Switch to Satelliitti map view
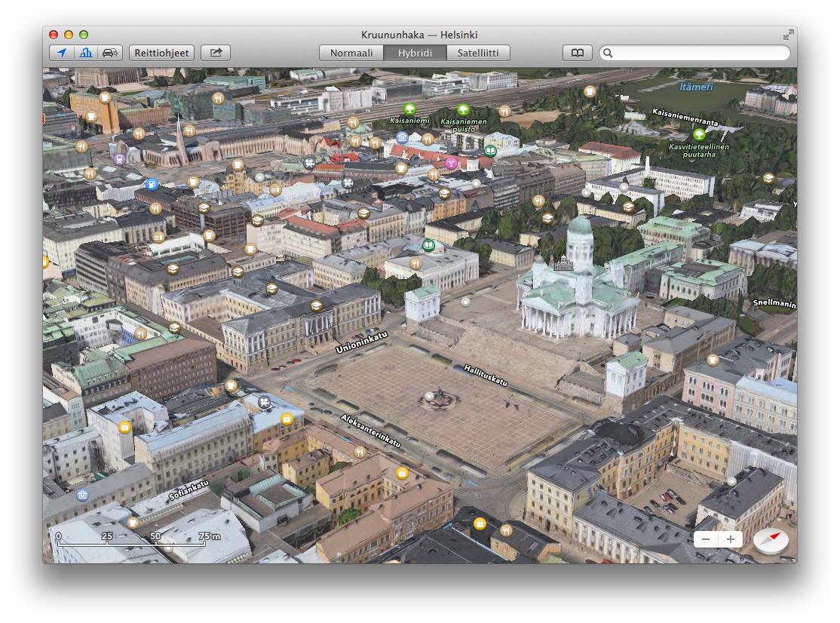Screen dimensions: 840x623 click(478, 53)
